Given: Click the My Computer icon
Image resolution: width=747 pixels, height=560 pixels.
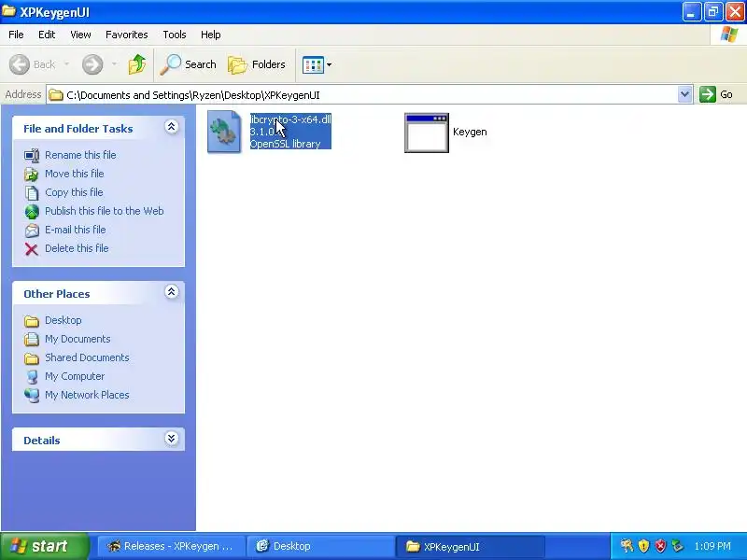Looking at the screenshot, I should (x=32, y=377).
